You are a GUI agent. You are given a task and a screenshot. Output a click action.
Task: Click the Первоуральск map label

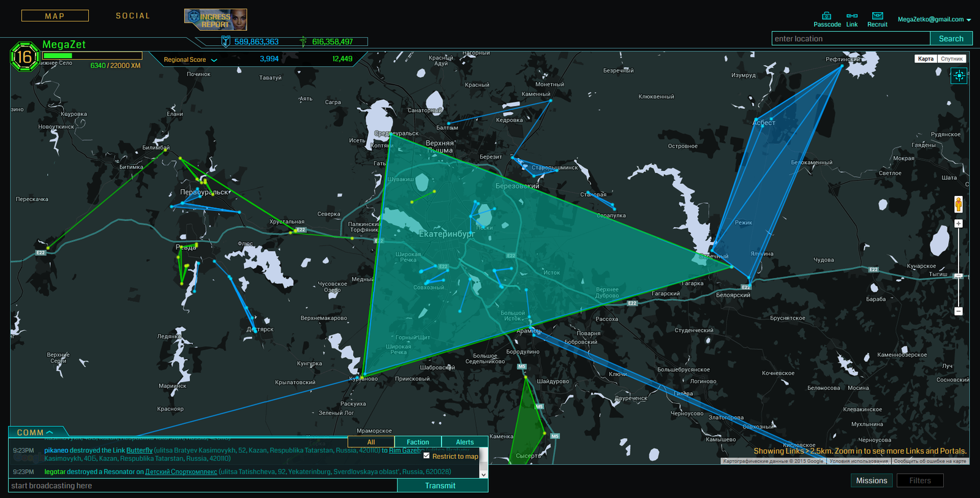204,192
